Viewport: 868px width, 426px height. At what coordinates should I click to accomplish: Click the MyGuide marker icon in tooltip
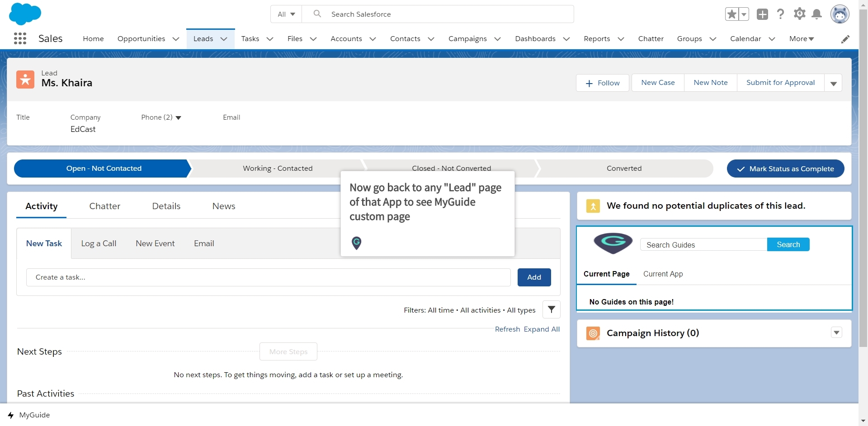tap(356, 243)
